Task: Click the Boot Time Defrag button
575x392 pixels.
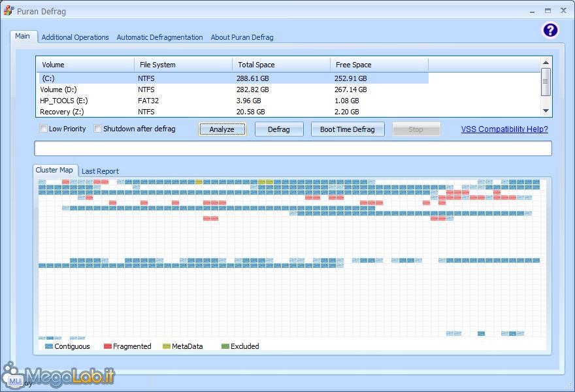Action: (347, 129)
